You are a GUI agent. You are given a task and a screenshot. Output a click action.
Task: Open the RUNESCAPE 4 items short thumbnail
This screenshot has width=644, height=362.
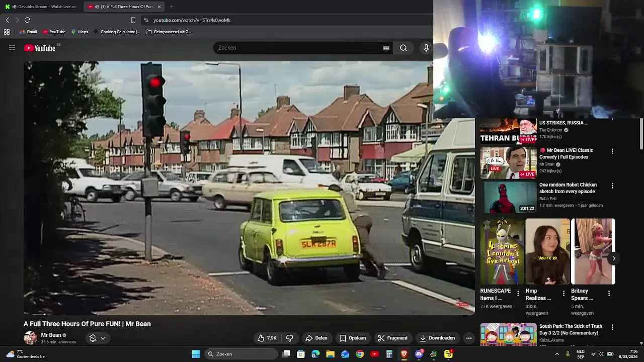[502, 251]
